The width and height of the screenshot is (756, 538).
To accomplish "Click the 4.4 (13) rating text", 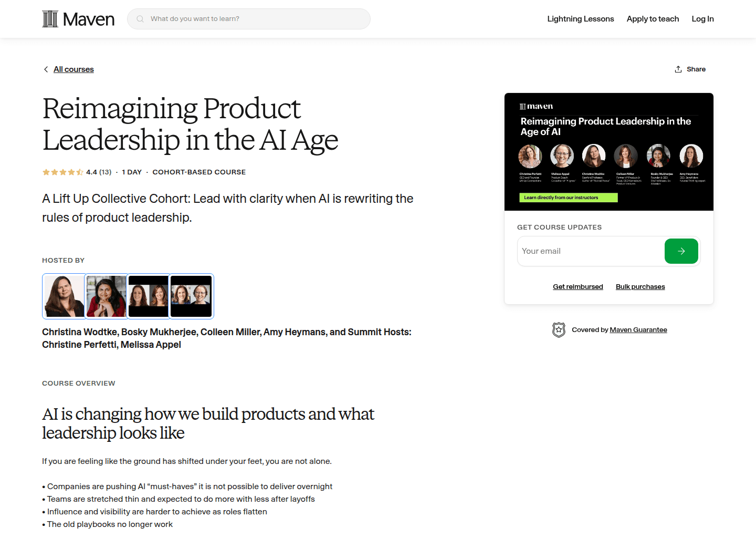I will coord(98,172).
